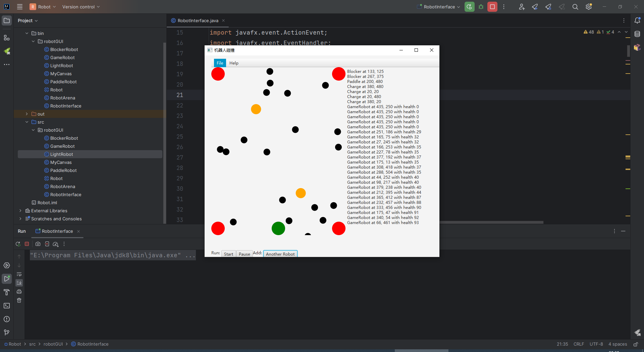Open Terminal tool window
Screen dimensions: 644x352
coord(7,306)
